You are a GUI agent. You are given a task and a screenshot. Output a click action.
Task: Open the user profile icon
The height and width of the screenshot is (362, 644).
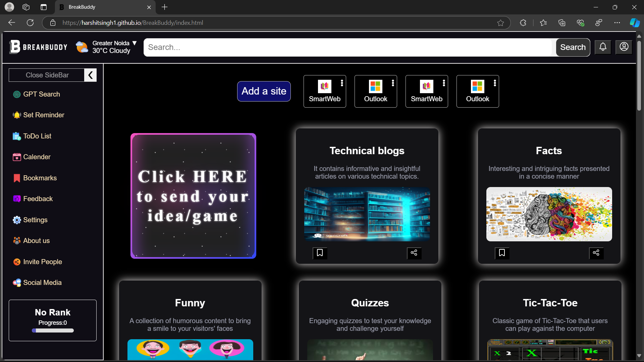click(624, 47)
